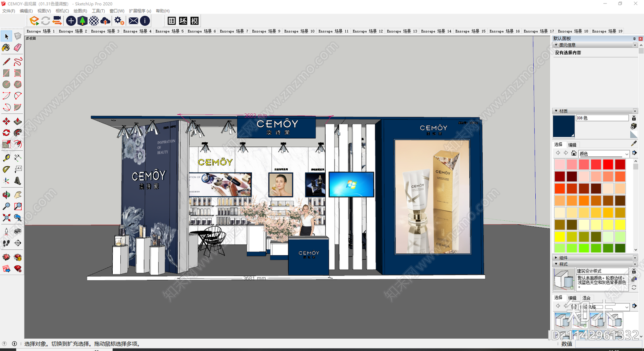The width and height of the screenshot is (644, 351).
Task: Open the 颜色 material library dropdown
Action: 604,154
